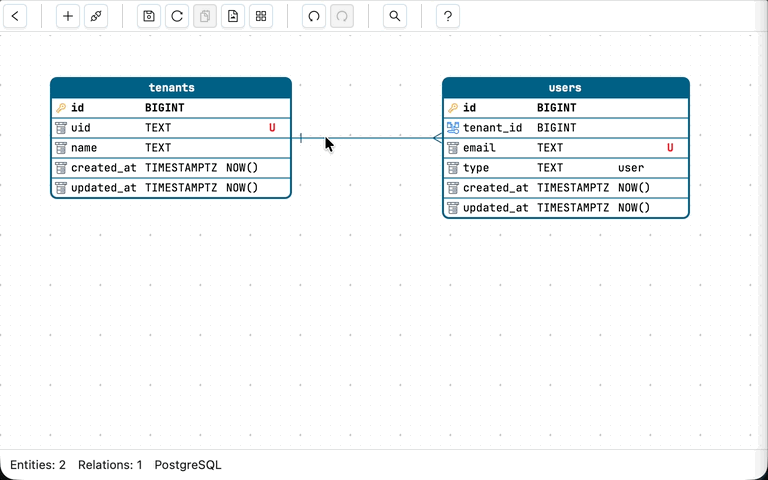Image resolution: width=768 pixels, height=480 pixels.
Task: Click the reload circular arrow icon
Action: point(177,16)
